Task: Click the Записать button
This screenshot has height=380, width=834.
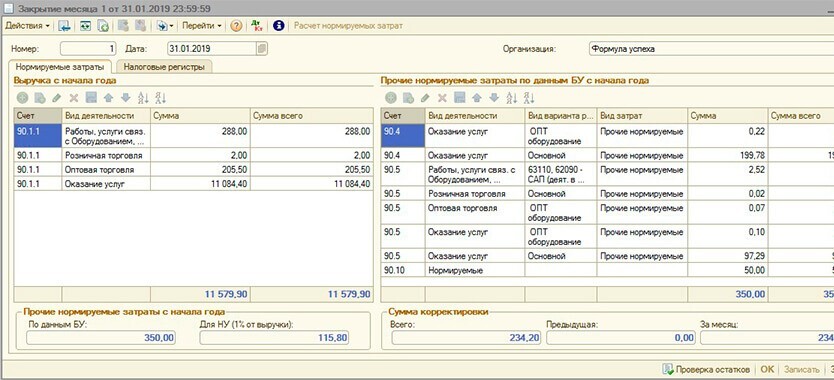Action: click(x=802, y=369)
